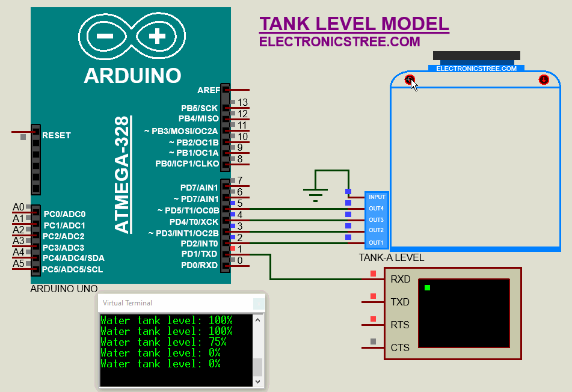Click the RESET pin label on the Arduino

point(56,135)
